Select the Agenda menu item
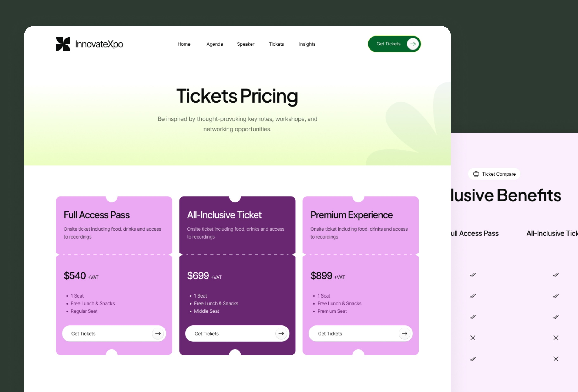Viewport: 578px width, 392px height. coord(215,44)
